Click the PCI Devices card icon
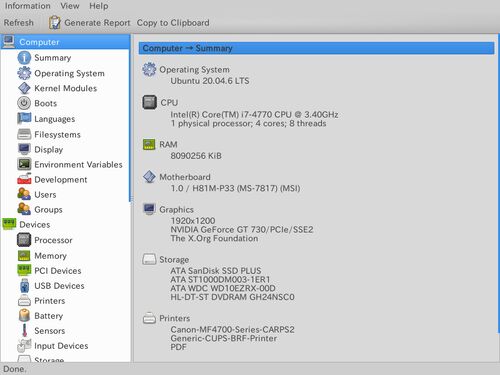The image size is (500, 375). pos(24,270)
